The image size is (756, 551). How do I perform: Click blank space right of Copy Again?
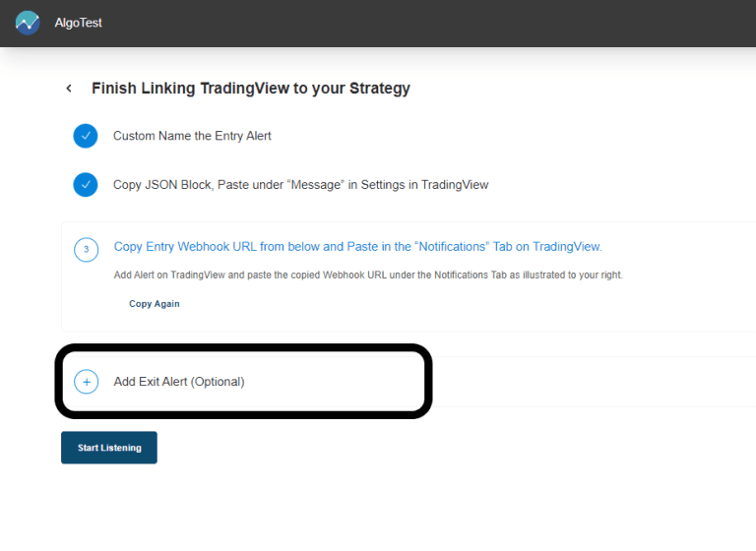pyautogui.click(x=434, y=304)
